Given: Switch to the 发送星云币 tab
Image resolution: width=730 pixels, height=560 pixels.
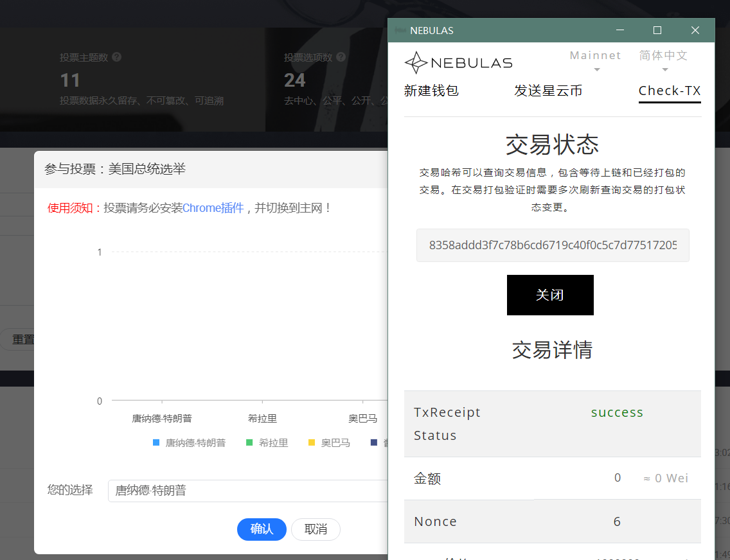Looking at the screenshot, I should 548,91.
